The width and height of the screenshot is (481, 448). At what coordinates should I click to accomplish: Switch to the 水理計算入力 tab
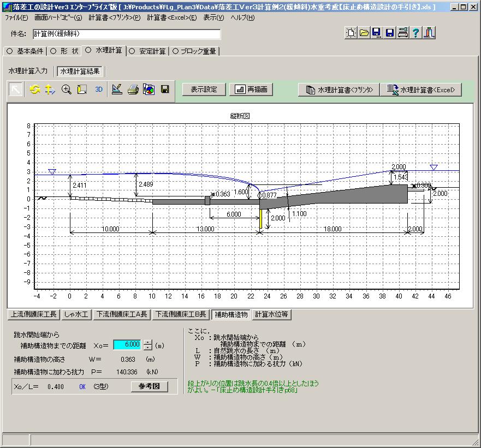(27, 70)
